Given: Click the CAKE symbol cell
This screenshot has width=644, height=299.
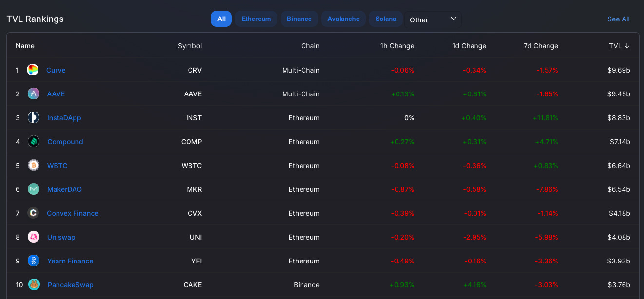Looking at the screenshot, I should (x=192, y=285).
